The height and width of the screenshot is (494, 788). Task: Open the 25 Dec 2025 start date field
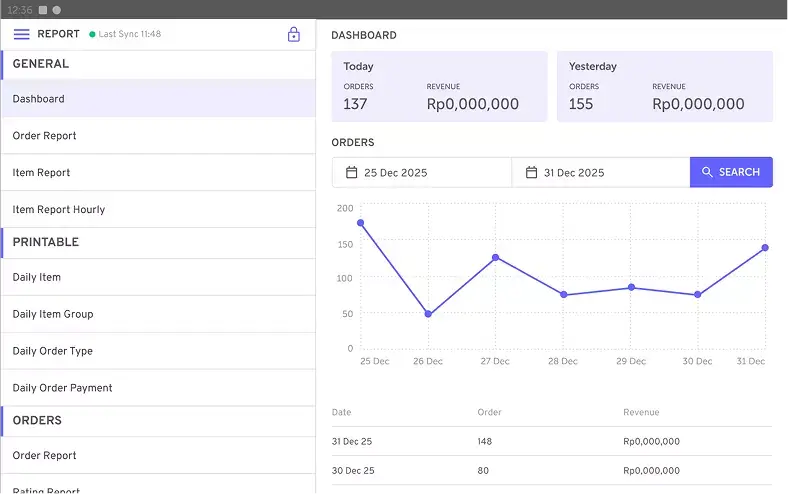tap(422, 172)
